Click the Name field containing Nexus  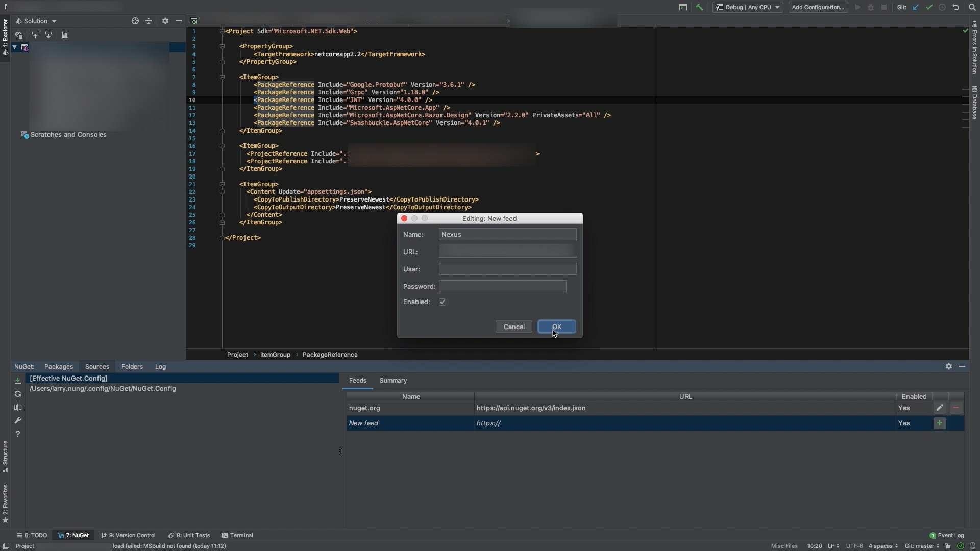(507, 235)
